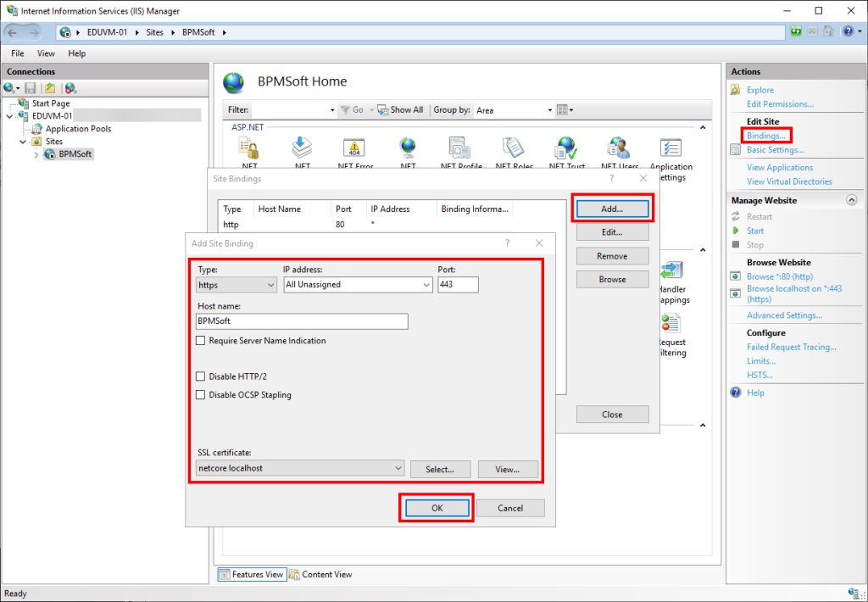Click the Home icon beside the address bar
Image resolution: width=868 pixels, height=602 pixels.
click(828, 31)
